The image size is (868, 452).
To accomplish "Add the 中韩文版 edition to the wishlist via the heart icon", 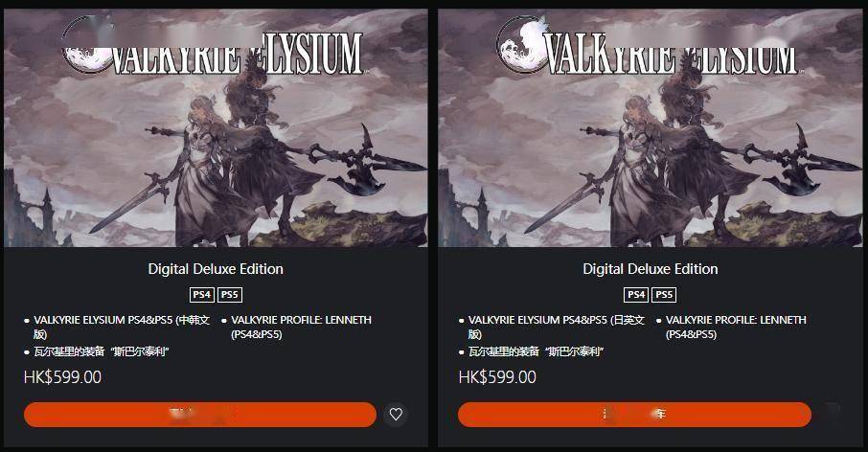I will (x=396, y=414).
